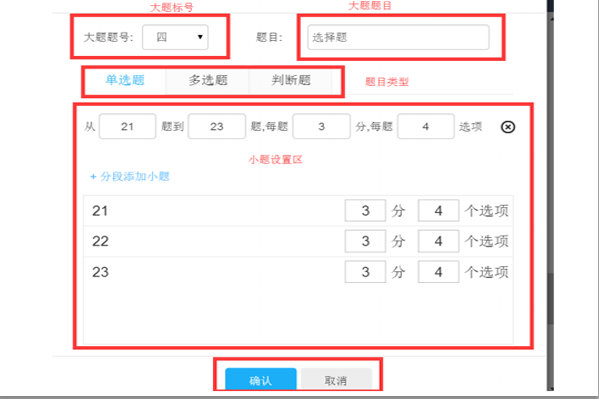Remove the question segment with the circled X icon
The width and height of the screenshot is (599, 399).
[x=508, y=127]
